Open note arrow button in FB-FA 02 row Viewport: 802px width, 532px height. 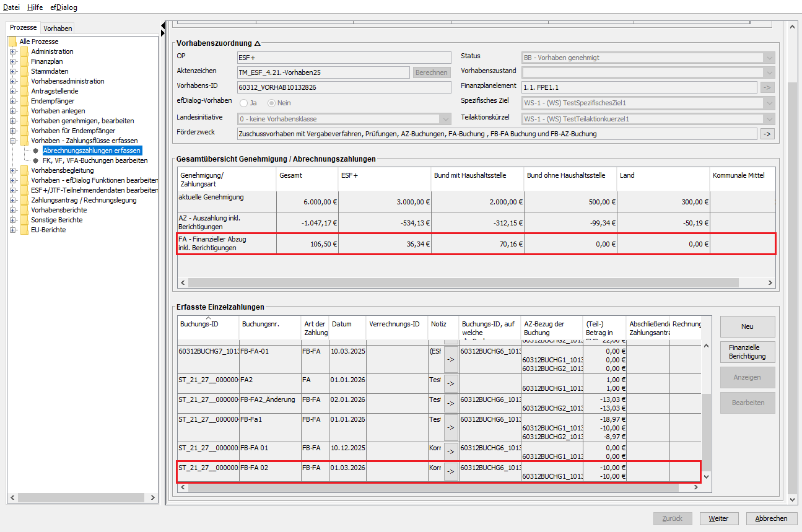tap(451, 471)
